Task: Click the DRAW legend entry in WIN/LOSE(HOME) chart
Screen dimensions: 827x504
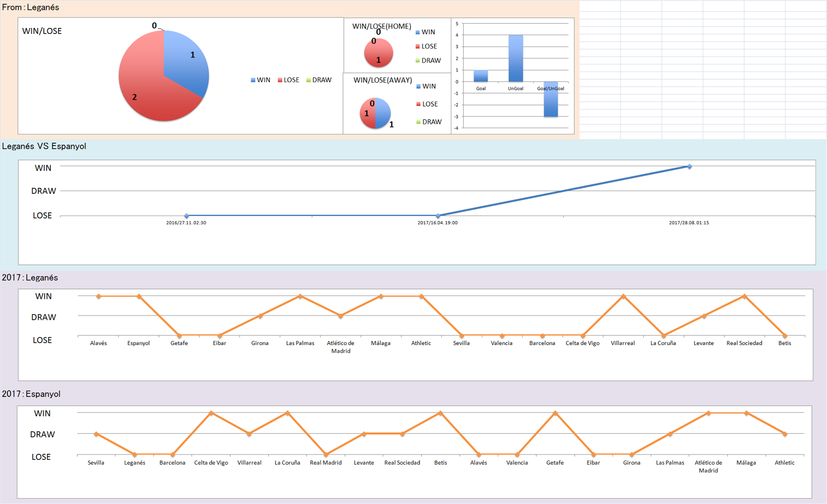Action: click(428, 60)
